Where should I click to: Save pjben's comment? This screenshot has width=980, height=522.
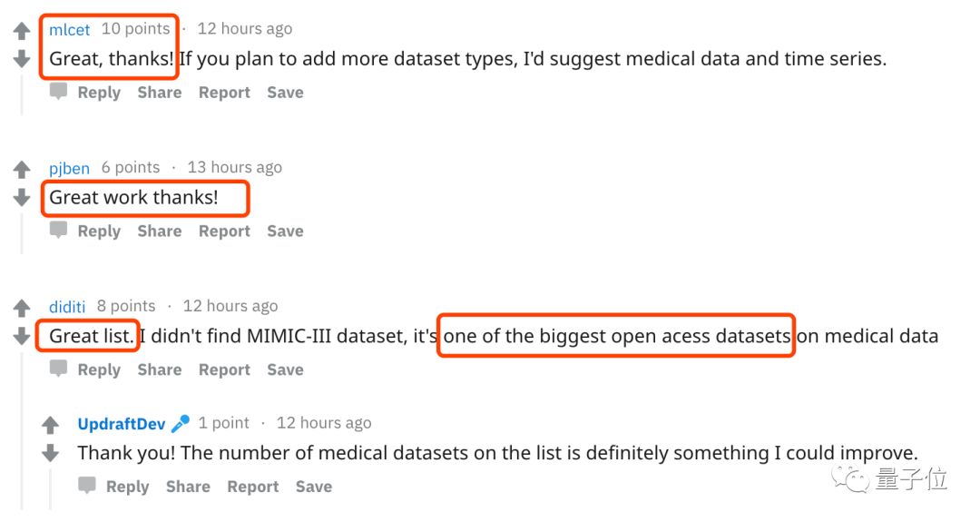pyautogui.click(x=285, y=231)
